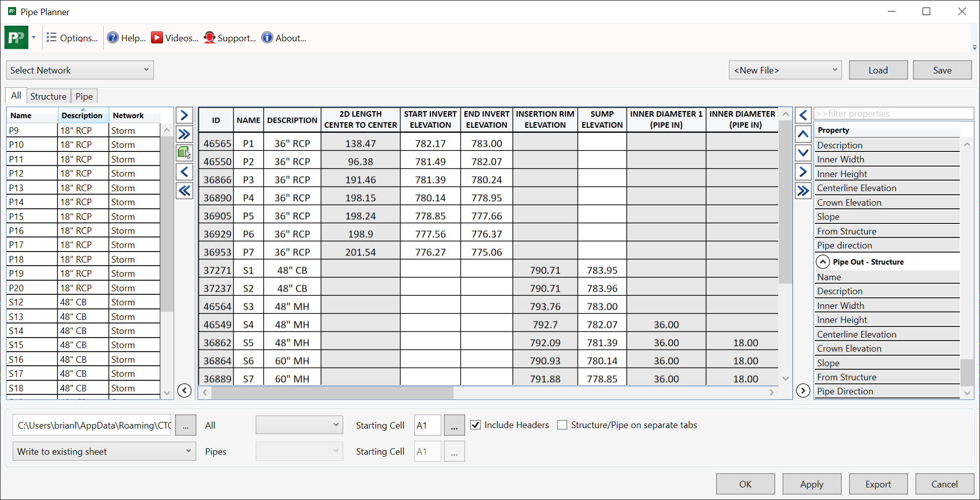
Task: Sort list by Network column header
Action: click(135, 115)
